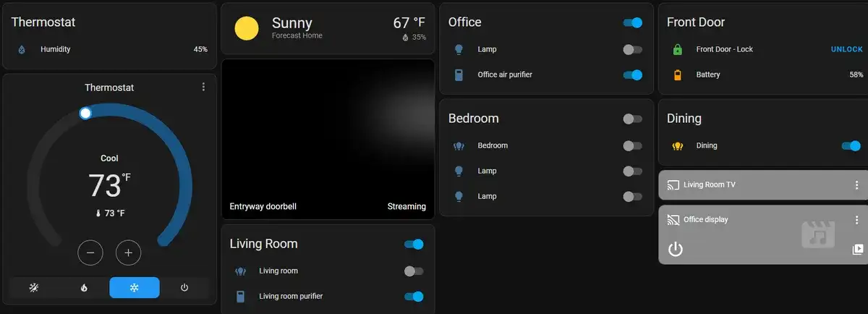Screen dimensions: 868x314
Task: Click the weather 35% humidity reading
Action: 414,37
